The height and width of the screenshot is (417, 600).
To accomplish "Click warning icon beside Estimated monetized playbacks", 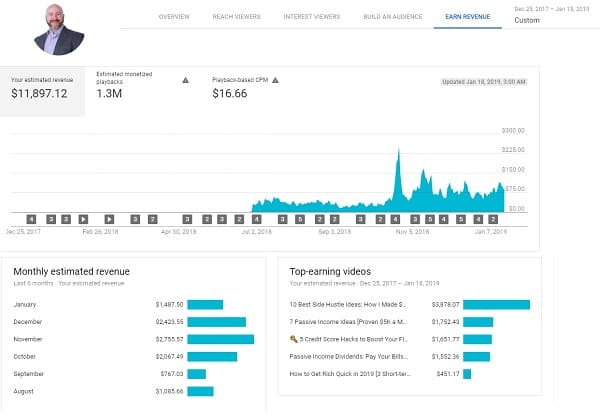I will tap(185, 79).
